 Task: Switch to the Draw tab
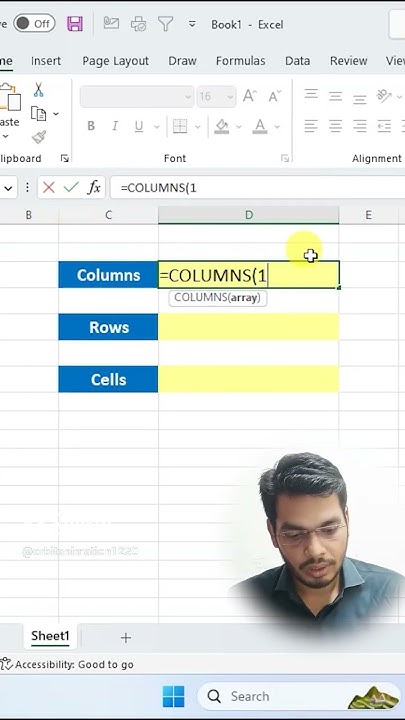tap(182, 61)
